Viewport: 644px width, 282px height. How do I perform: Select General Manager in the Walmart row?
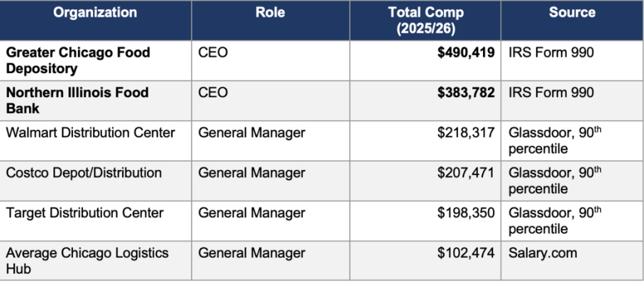pyautogui.click(x=252, y=133)
